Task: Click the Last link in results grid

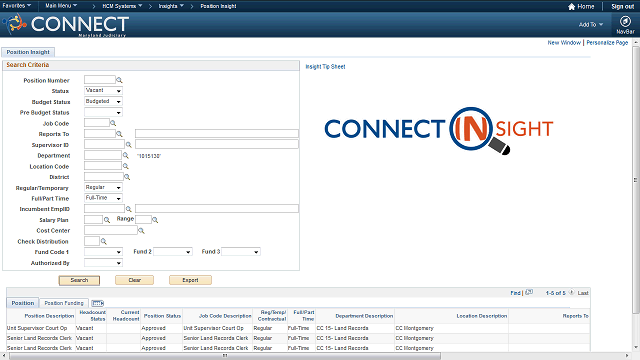Action: tap(583, 293)
